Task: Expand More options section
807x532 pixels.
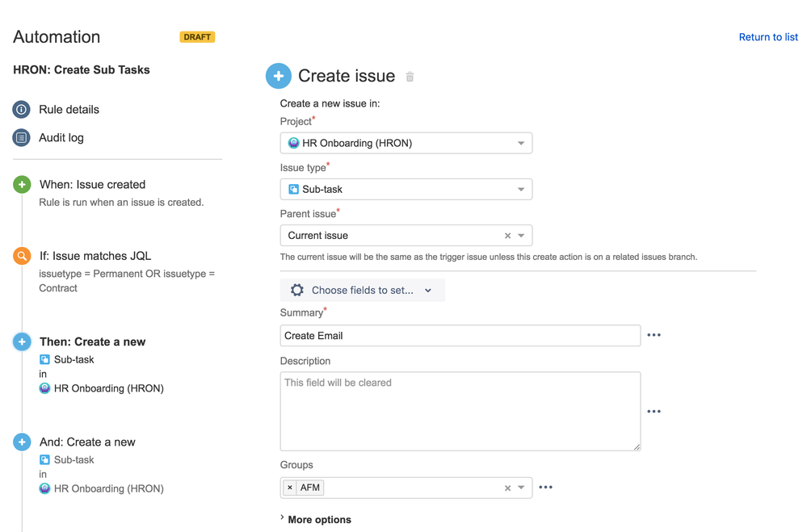Action: point(316,519)
